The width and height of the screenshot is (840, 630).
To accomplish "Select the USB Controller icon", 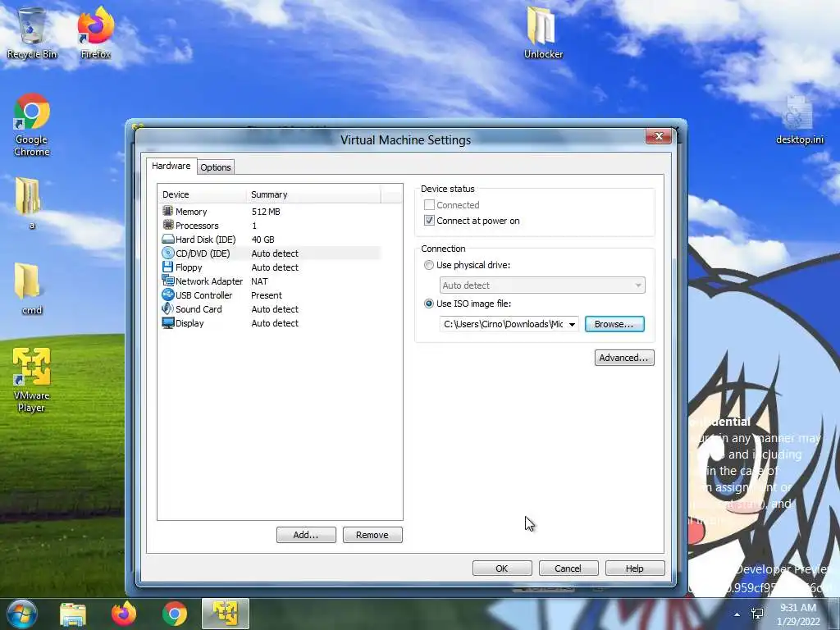I will (168, 294).
